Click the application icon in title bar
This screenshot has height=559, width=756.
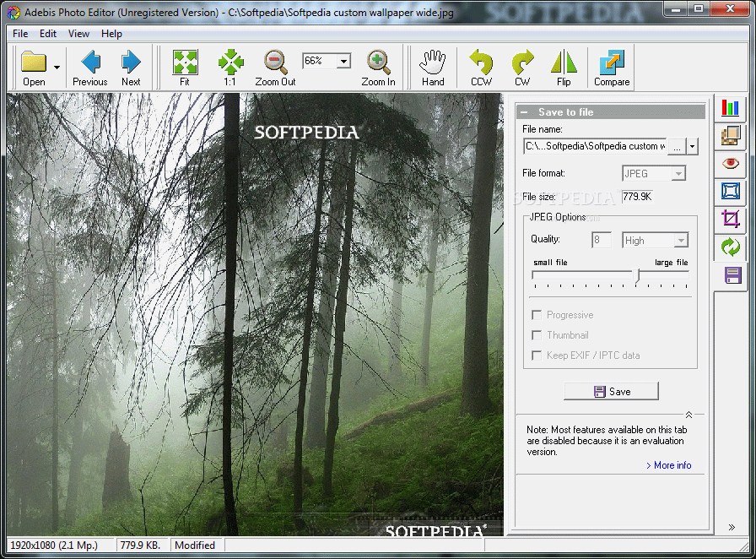coord(13,12)
